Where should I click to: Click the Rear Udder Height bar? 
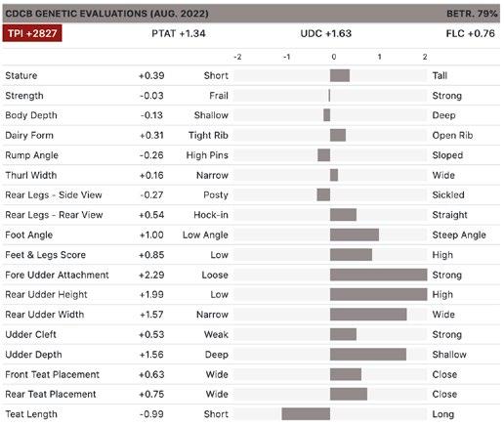(379, 294)
